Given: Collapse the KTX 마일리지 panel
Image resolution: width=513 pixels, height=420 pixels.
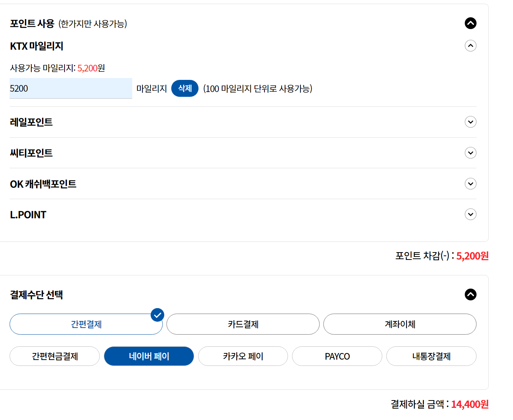Looking at the screenshot, I should (470, 46).
